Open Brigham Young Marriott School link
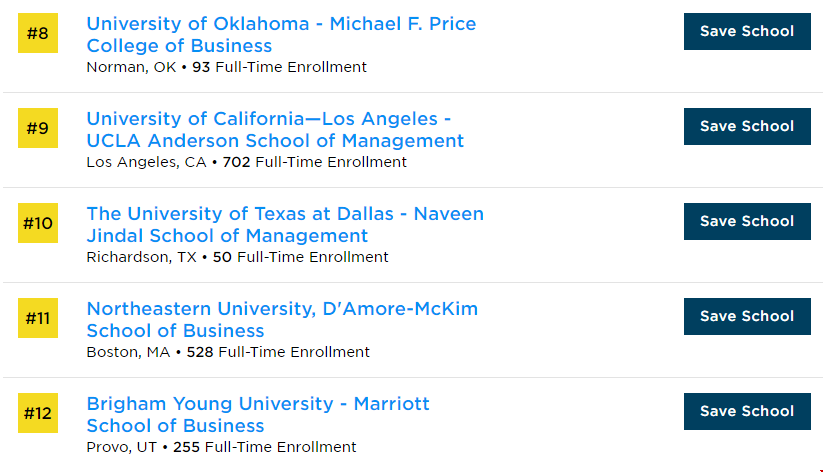Image resolution: width=823 pixels, height=472 pixels. pos(258,415)
